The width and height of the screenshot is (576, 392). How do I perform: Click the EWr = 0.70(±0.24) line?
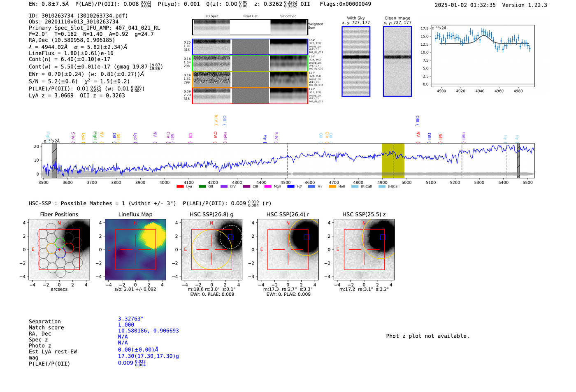[86, 74]
